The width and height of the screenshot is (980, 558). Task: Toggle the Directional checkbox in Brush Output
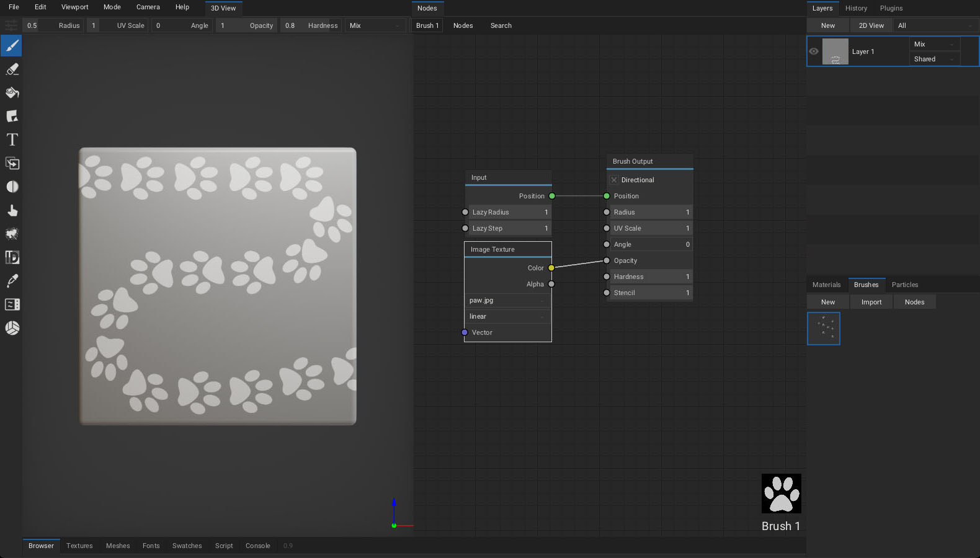point(614,180)
